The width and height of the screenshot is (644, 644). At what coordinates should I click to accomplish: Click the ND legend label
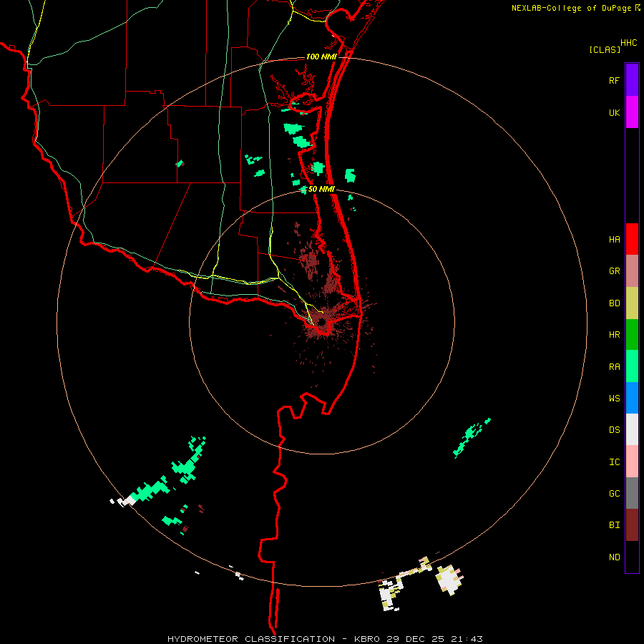tap(614, 557)
